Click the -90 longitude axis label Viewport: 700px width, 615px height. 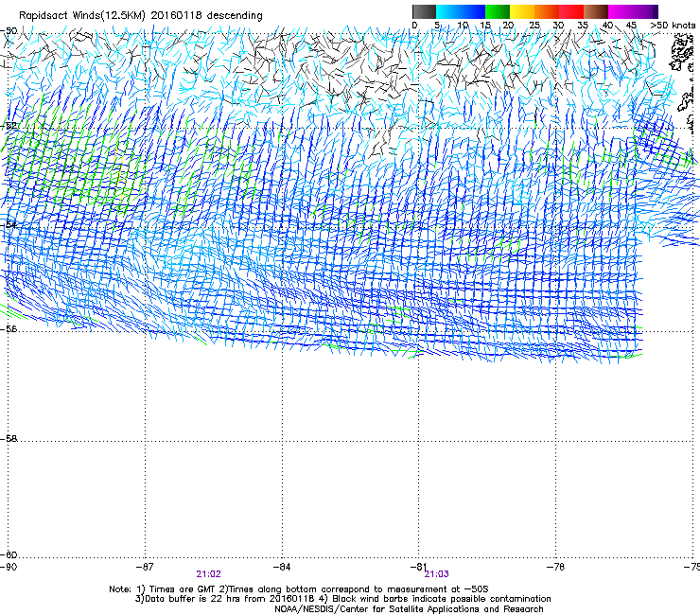pos(9,567)
